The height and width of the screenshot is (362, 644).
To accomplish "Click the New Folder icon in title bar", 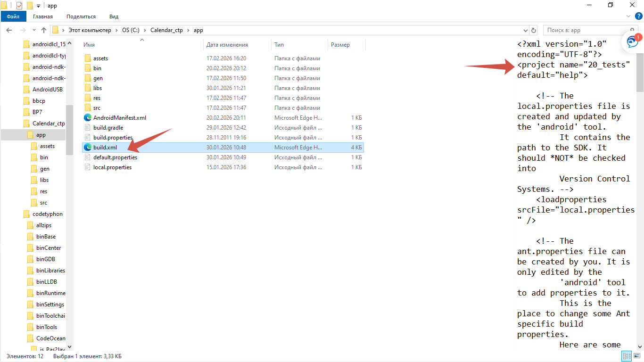I will click(x=30, y=6).
